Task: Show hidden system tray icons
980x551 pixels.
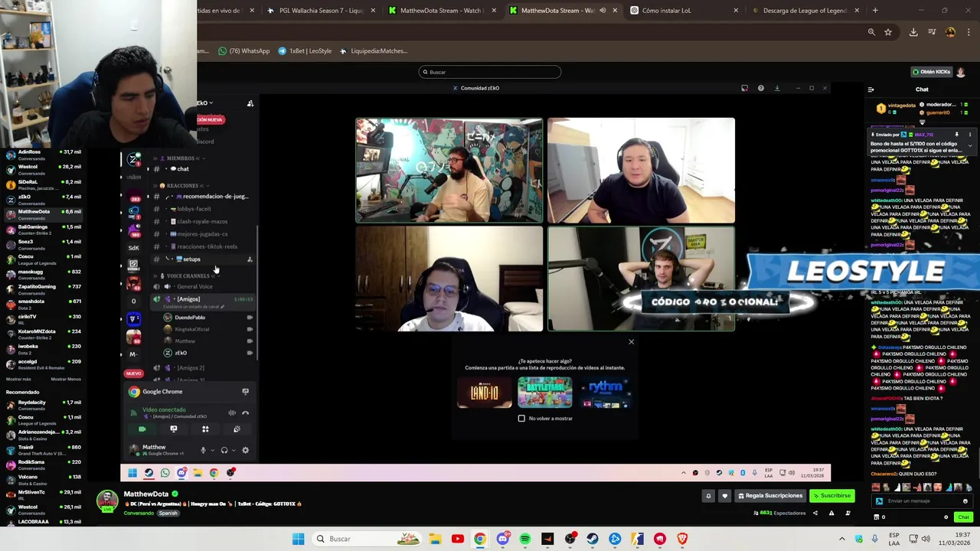Action: [842, 539]
